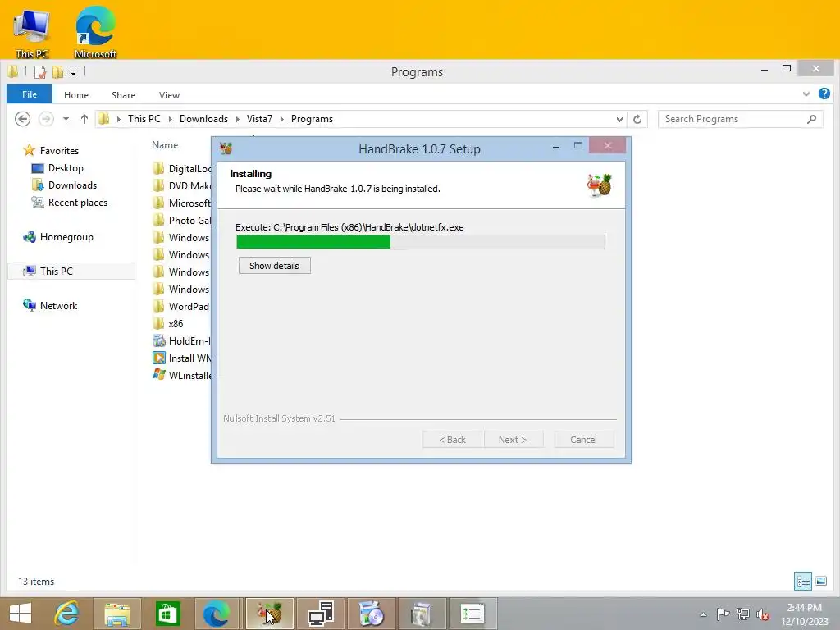Cancel the HandBrake installation
Screen dimensions: 840x630
click(583, 440)
